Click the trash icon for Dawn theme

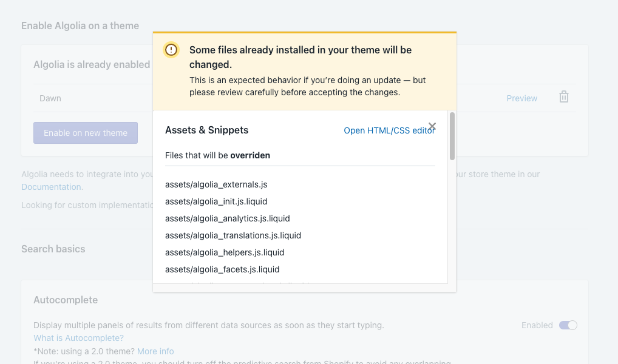pos(563,96)
